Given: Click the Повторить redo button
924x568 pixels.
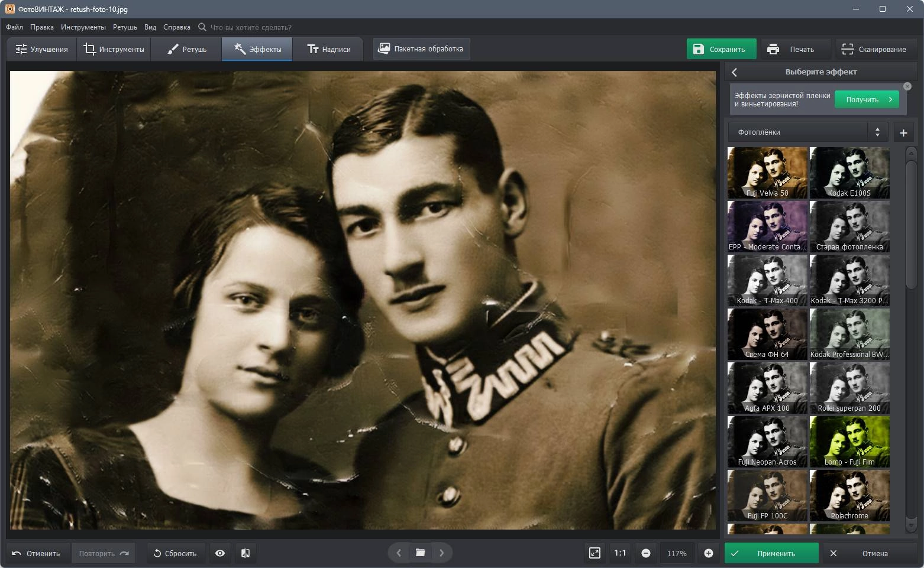Looking at the screenshot, I should pos(104,553).
